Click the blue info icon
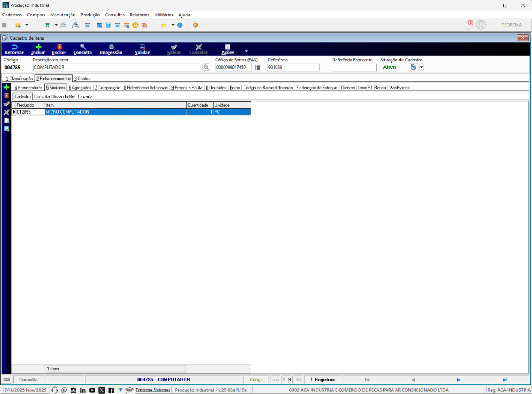Image resolution: width=532 pixels, height=394 pixels. click(180, 25)
